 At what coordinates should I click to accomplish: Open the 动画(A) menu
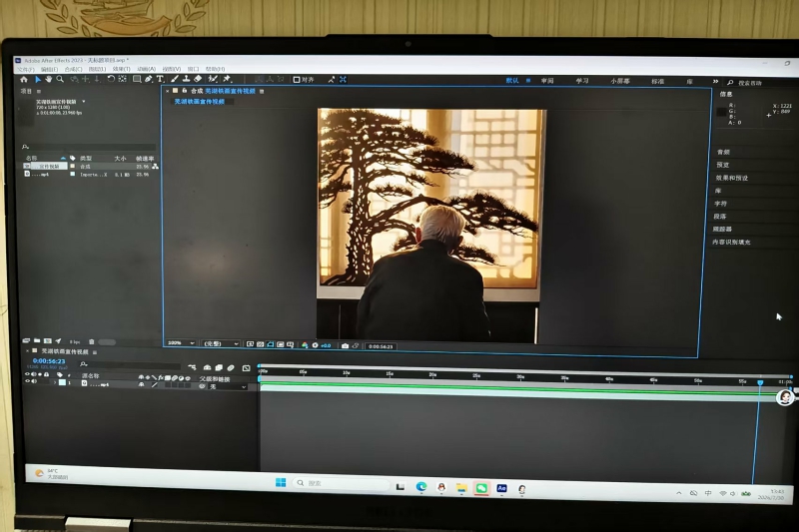tap(146, 69)
